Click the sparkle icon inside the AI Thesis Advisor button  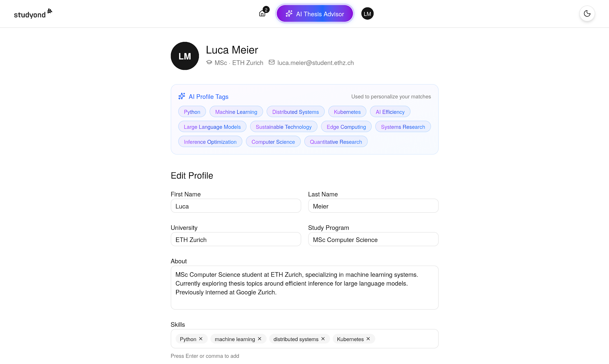[x=289, y=13]
